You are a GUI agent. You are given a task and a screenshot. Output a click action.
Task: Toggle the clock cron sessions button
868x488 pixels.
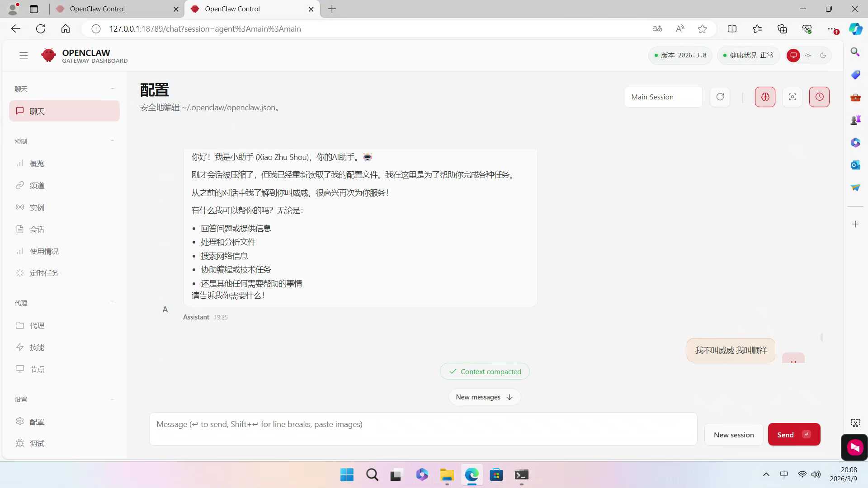tap(819, 97)
